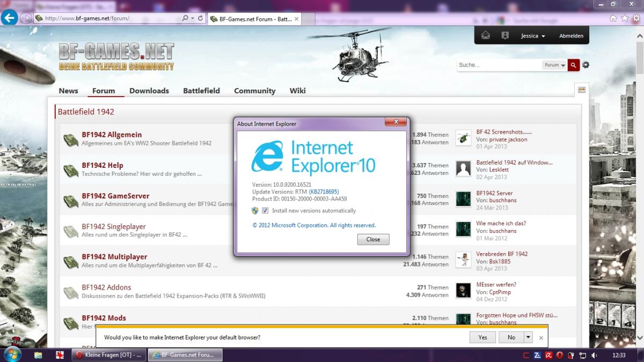Open the BF1942 Addons forum link
This screenshot has width=644, height=362.
click(x=106, y=287)
